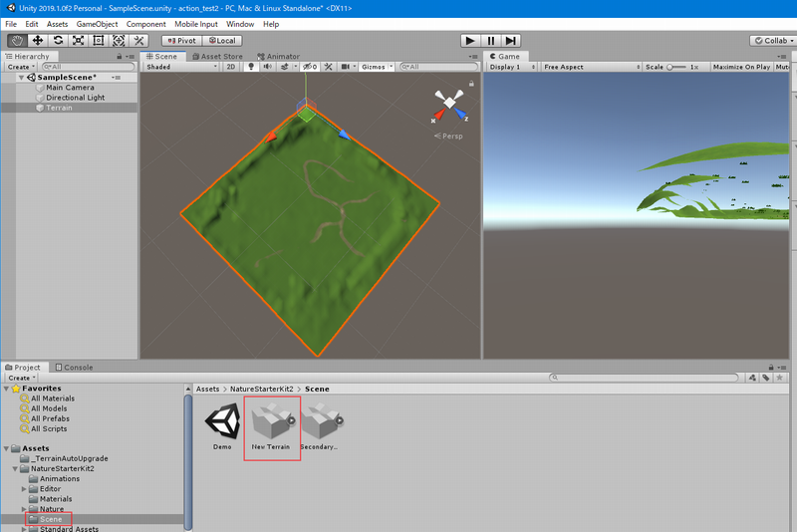Toggle hidden objects visibility counter
797x532 pixels.
310,67
